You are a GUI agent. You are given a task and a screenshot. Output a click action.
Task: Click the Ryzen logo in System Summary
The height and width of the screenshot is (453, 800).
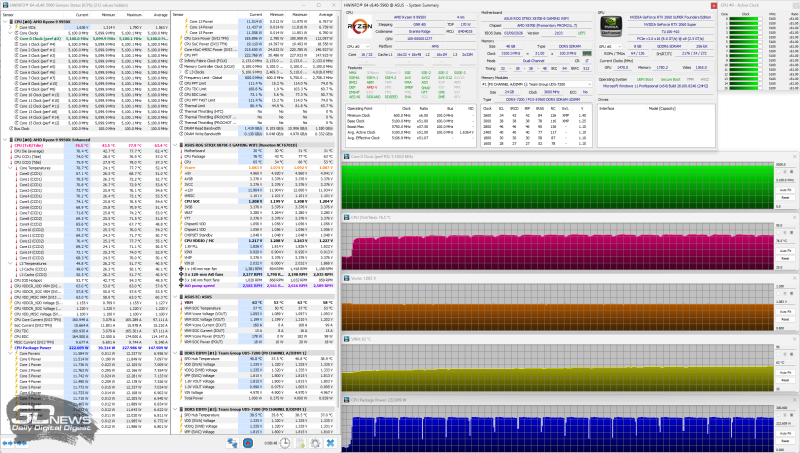click(x=360, y=26)
